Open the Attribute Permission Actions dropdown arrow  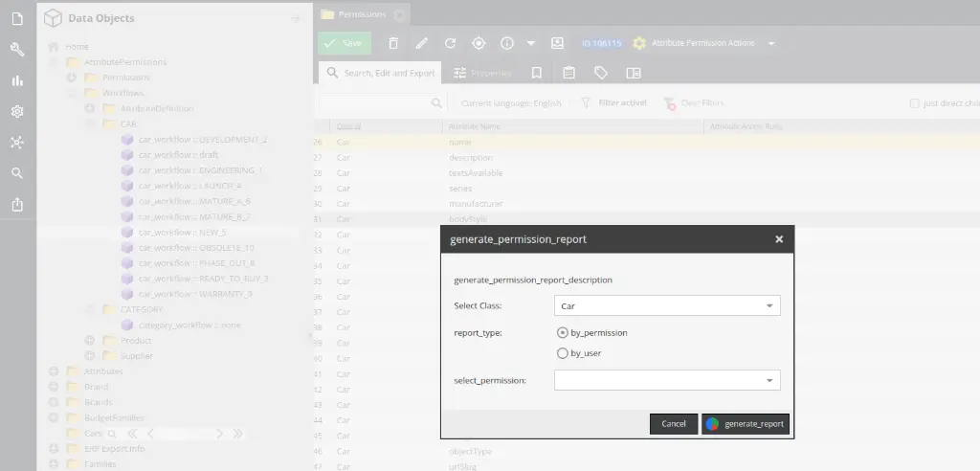tap(771, 43)
